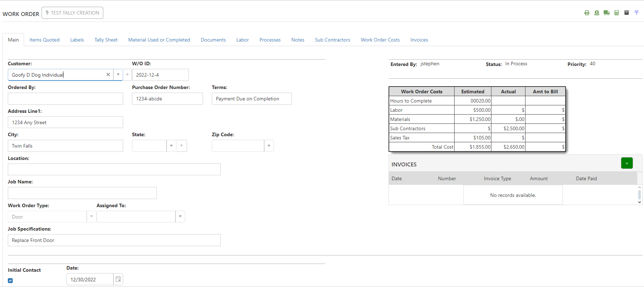Click in the Ordered By field
The height and width of the screenshot is (287, 644).
click(x=65, y=99)
